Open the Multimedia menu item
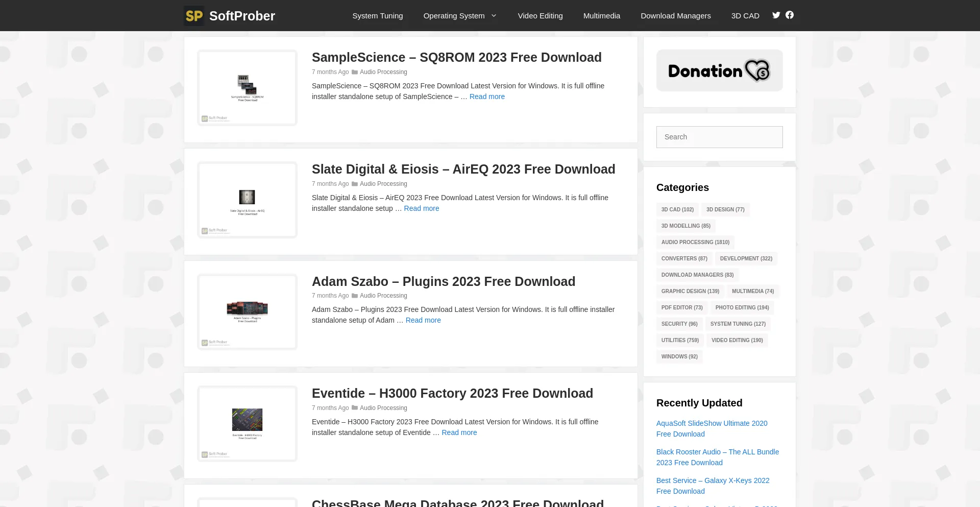 point(602,16)
